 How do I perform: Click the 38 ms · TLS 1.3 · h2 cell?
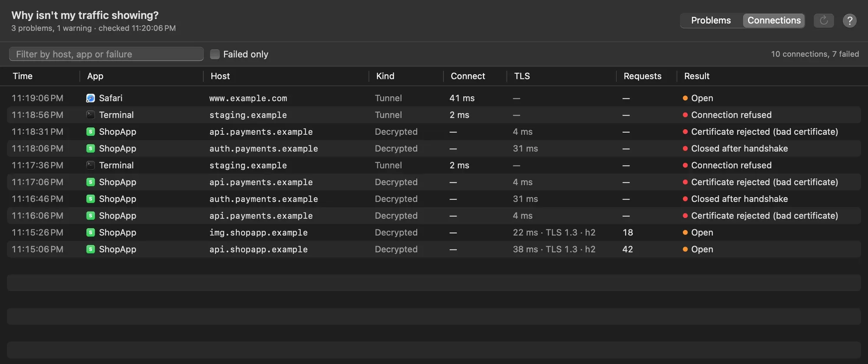click(x=554, y=249)
